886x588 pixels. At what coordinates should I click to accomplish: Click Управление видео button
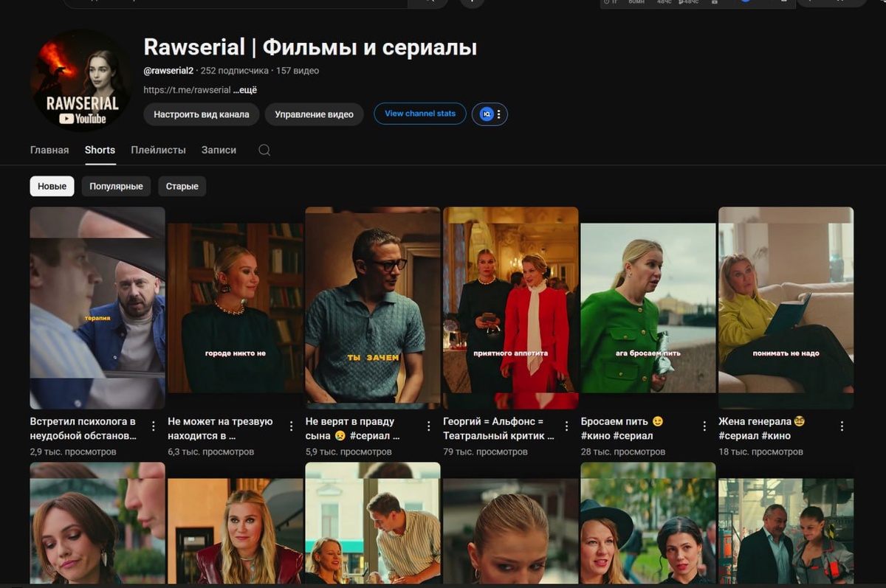pyautogui.click(x=314, y=114)
